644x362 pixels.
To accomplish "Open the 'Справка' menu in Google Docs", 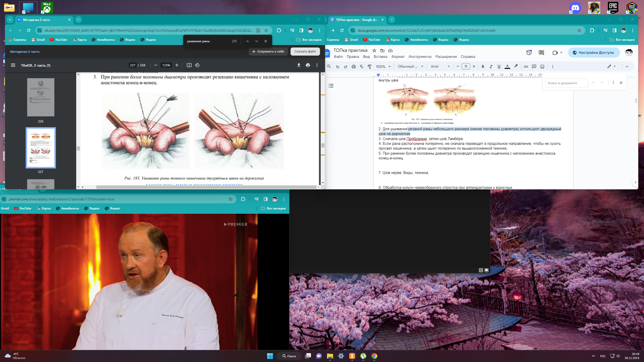I will [468, 57].
